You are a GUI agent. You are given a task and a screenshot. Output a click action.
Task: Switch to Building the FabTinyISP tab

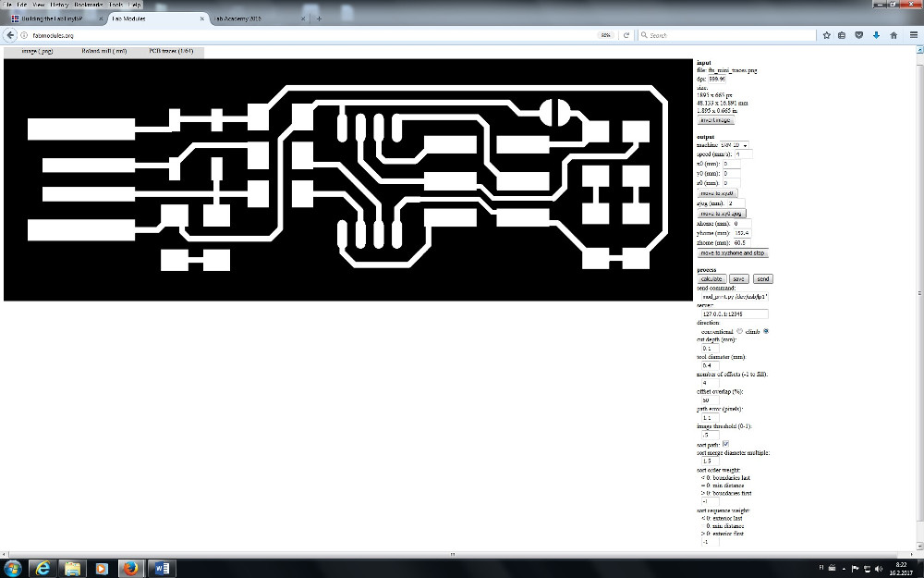56,18
